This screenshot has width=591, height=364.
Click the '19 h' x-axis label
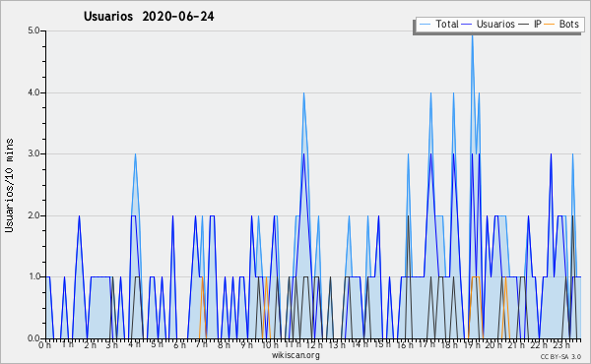[473, 345]
